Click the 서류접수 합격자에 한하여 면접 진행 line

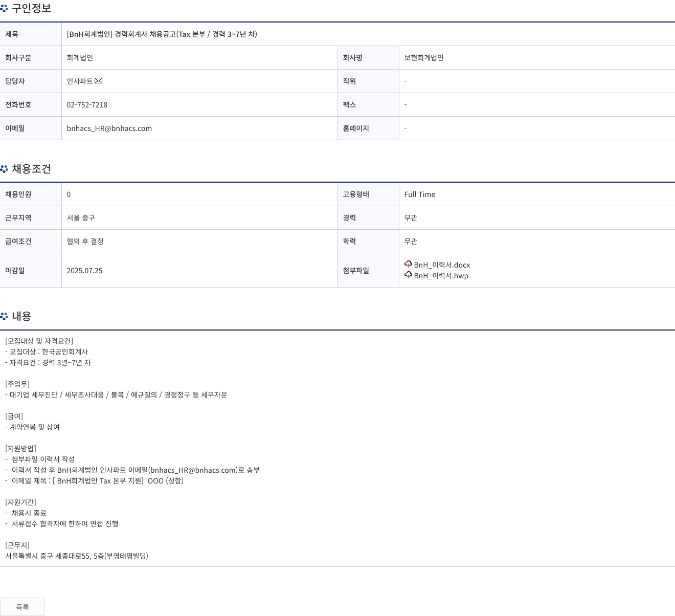62,524
